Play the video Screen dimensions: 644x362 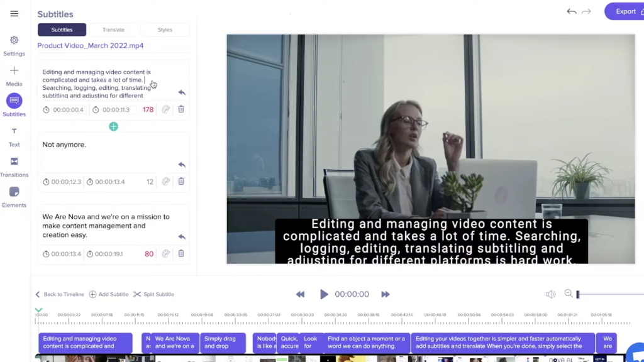[324, 294]
